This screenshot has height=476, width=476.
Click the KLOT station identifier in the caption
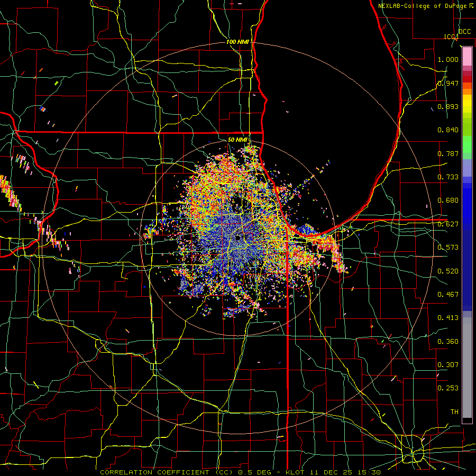[x=296, y=472]
